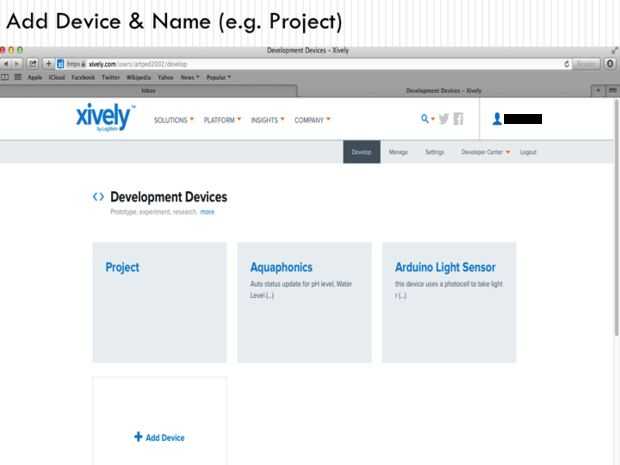Open the Top Sites grid icon
Screen dimensions: 620x465
point(18,77)
